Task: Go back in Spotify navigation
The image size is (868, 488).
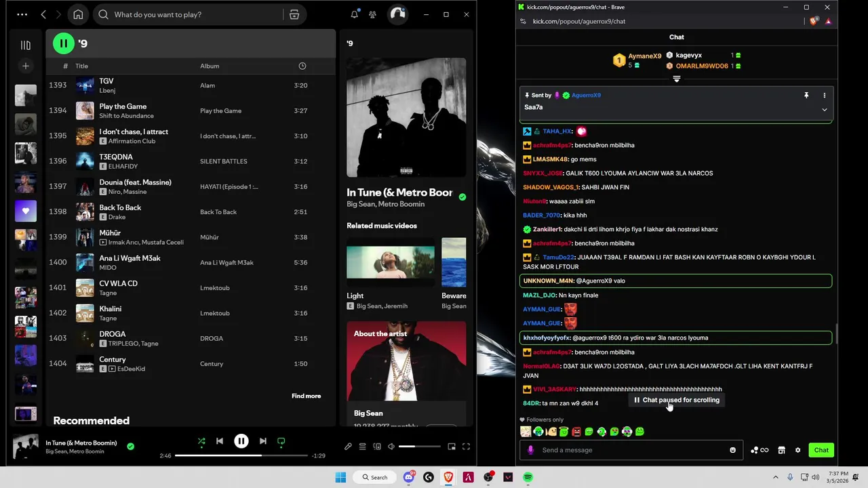Action: tap(43, 14)
